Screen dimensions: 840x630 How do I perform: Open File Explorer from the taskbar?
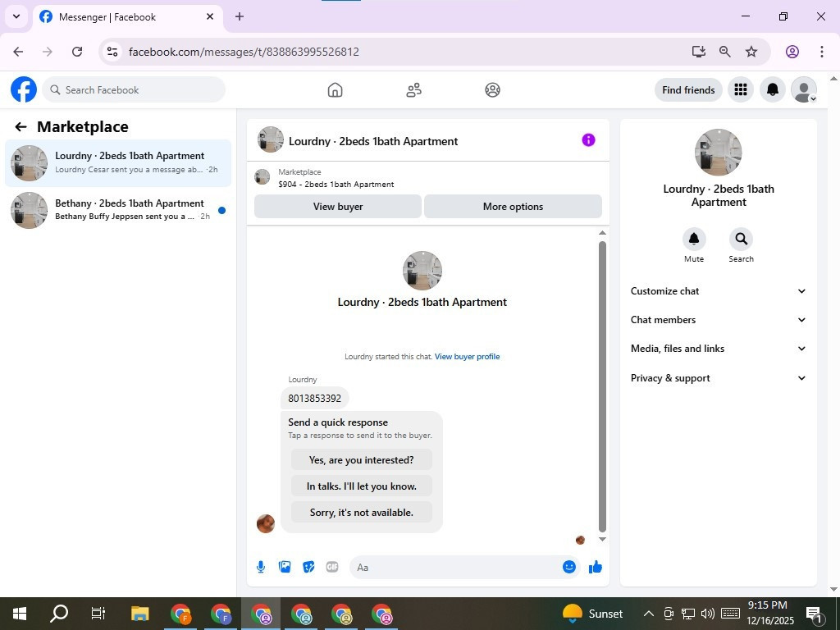(139, 614)
